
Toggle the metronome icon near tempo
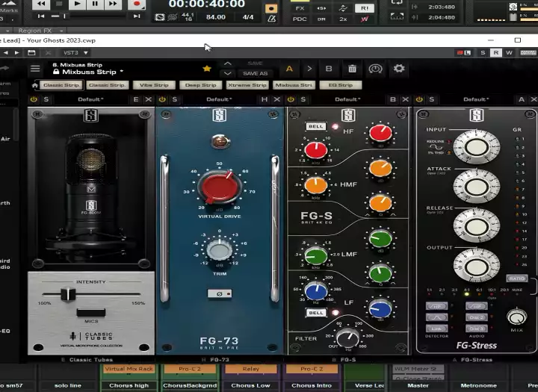pyautogui.click(x=271, y=19)
